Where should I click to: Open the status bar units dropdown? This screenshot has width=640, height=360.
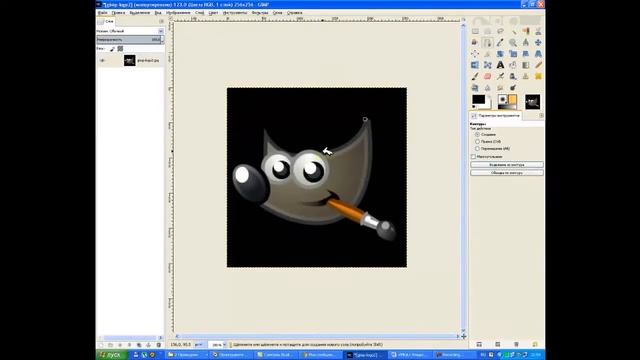point(198,344)
